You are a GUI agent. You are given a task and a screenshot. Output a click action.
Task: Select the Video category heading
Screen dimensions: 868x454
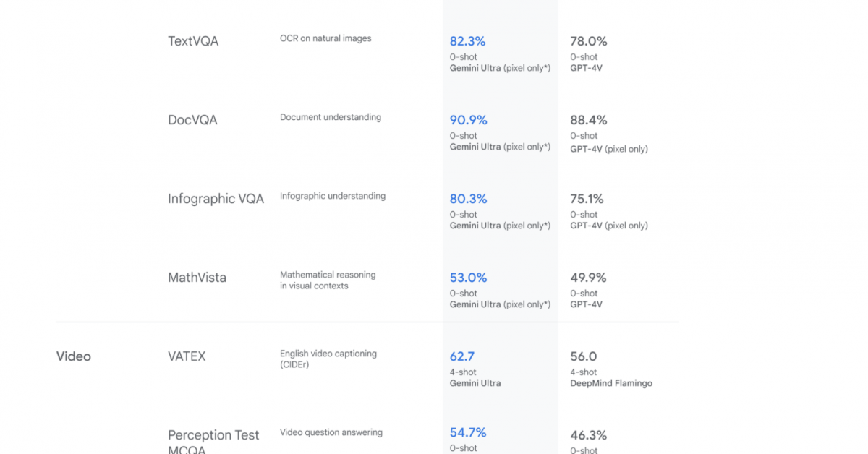coord(74,356)
